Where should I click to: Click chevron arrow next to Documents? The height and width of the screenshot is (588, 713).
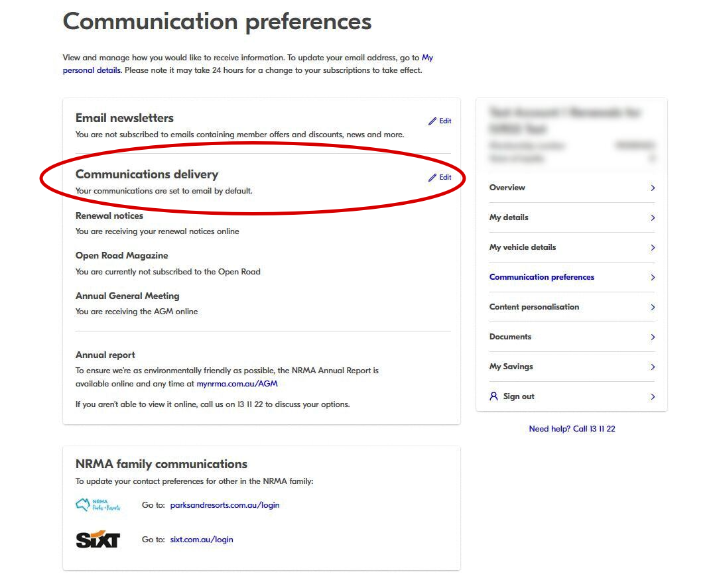click(x=653, y=337)
